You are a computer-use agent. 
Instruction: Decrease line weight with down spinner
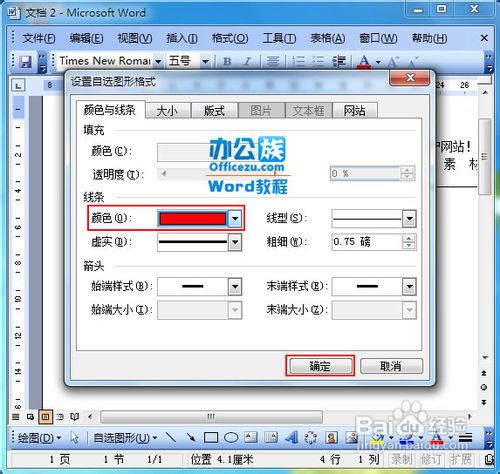point(409,246)
